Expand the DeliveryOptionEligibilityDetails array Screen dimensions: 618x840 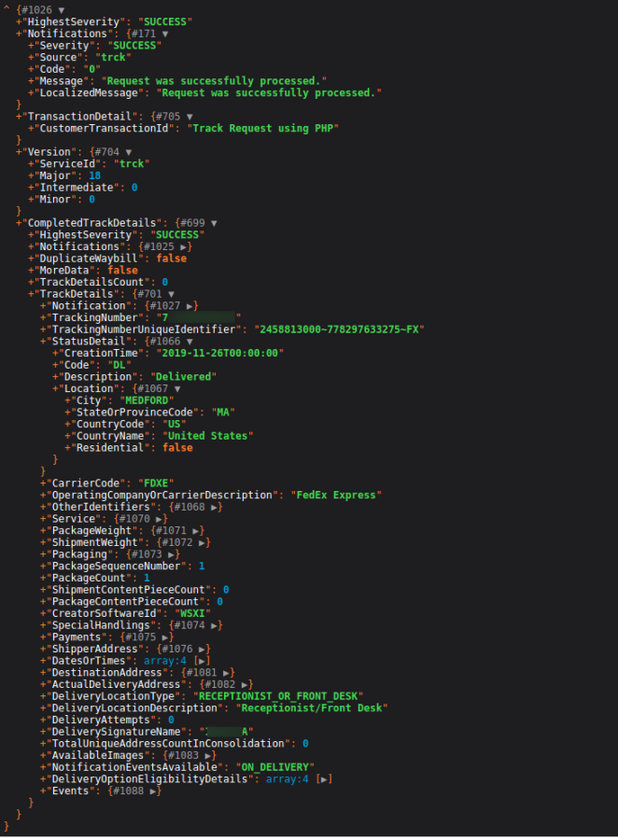tap(325, 778)
